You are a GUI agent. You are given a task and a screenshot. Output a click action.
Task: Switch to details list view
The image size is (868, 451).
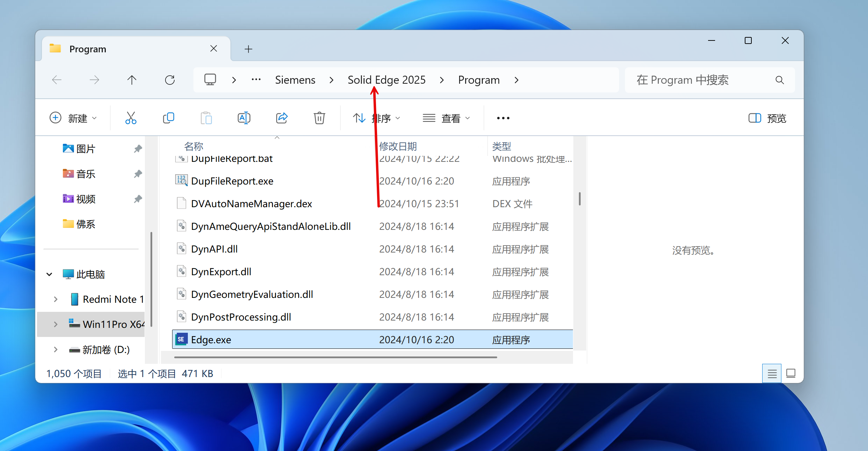pos(772,374)
